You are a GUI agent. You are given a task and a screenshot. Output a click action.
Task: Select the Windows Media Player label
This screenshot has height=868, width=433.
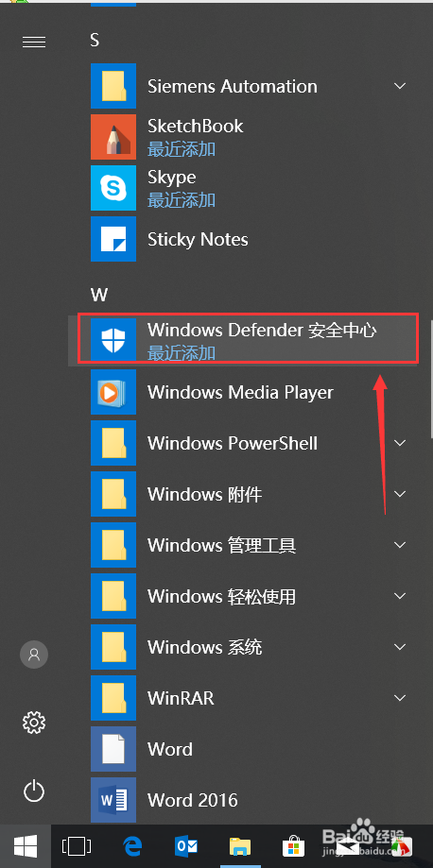(241, 393)
